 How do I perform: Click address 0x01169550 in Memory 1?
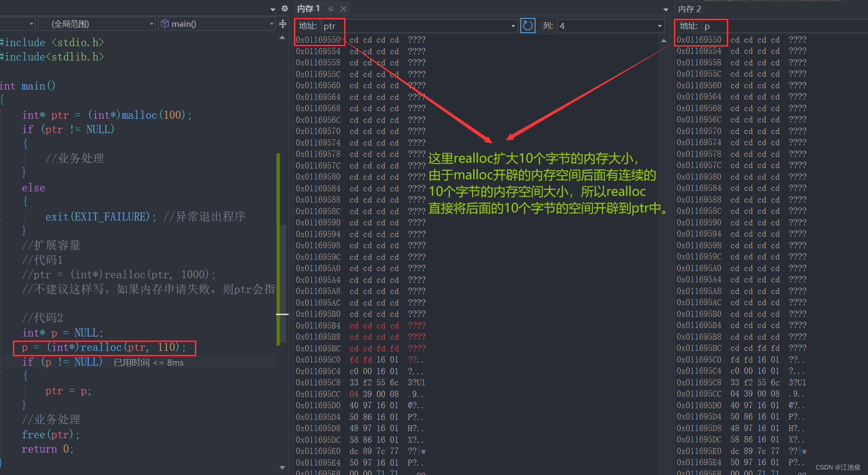click(318, 40)
